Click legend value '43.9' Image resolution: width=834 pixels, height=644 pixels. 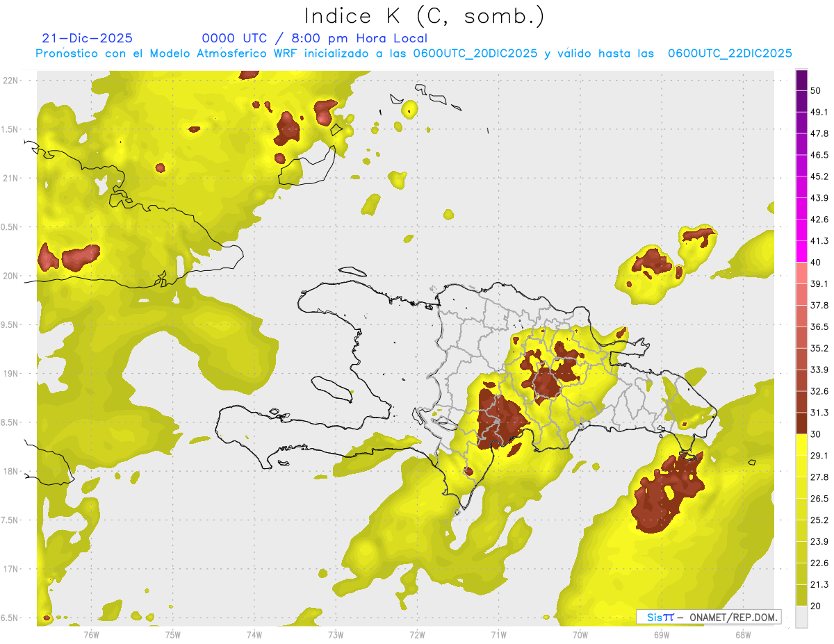[x=819, y=198]
